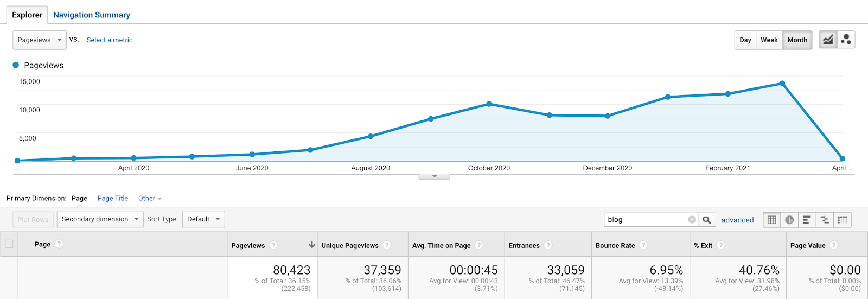Image resolution: width=868 pixels, height=299 pixels.
Task: Tick the select-all rows checkbox
Action: (x=9, y=244)
